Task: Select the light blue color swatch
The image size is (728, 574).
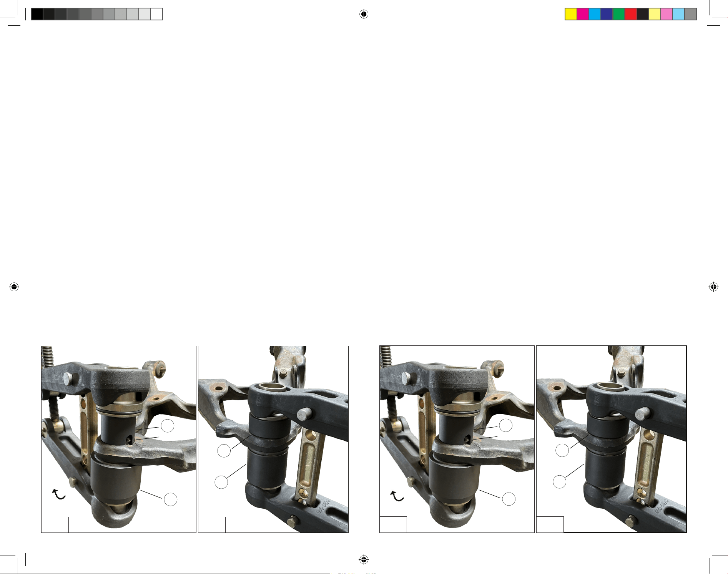Action: point(678,14)
